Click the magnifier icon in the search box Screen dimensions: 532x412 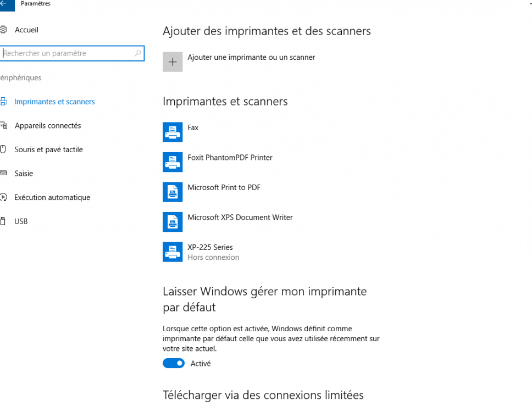[138, 53]
